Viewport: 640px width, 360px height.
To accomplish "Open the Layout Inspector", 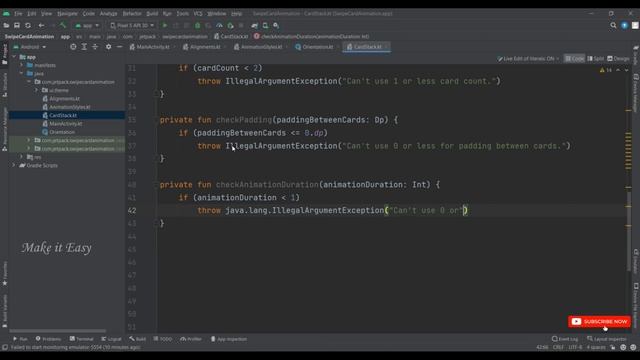I will tap(606, 339).
